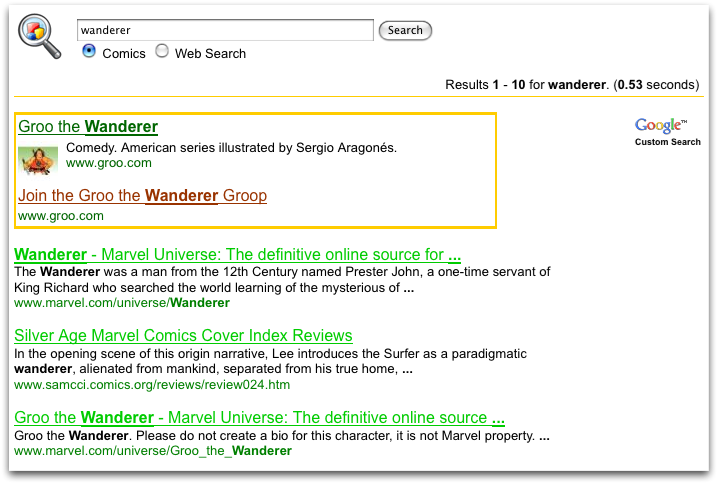718x484 pixels.
Task: Click the magnifying glass search logo
Action: point(38,36)
